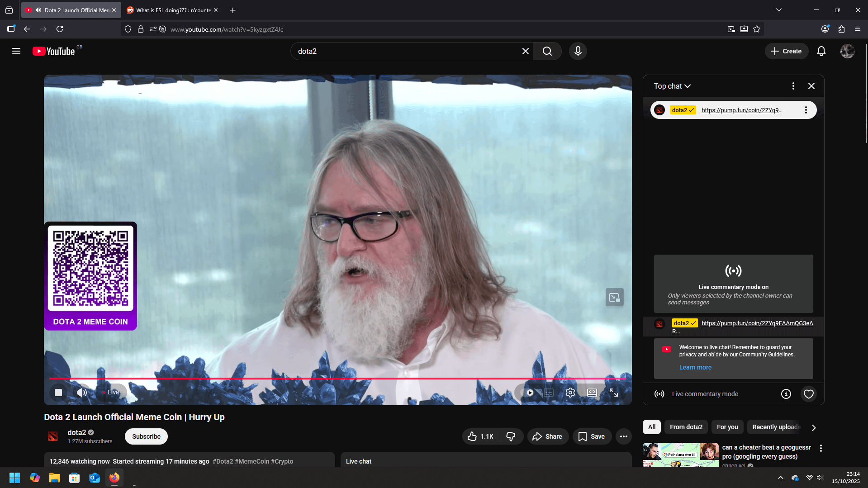Open options for the geoguessr video
This screenshot has height=488, width=868.
[821, 448]
